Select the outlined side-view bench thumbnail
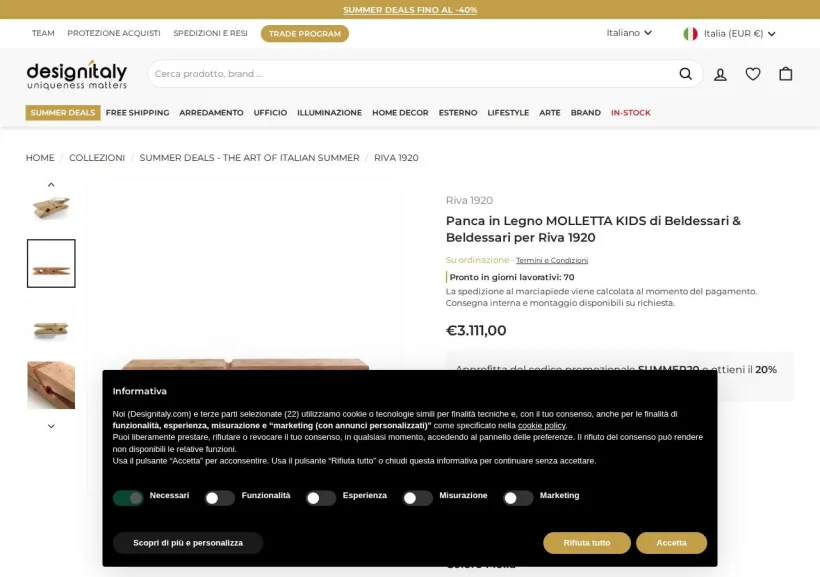820x577 pixels. (x=51, y=263)
